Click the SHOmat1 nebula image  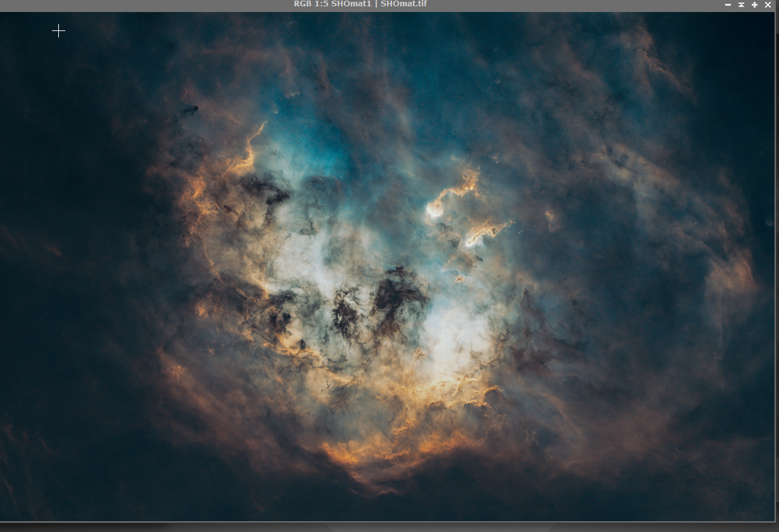(x=388, y=266)
